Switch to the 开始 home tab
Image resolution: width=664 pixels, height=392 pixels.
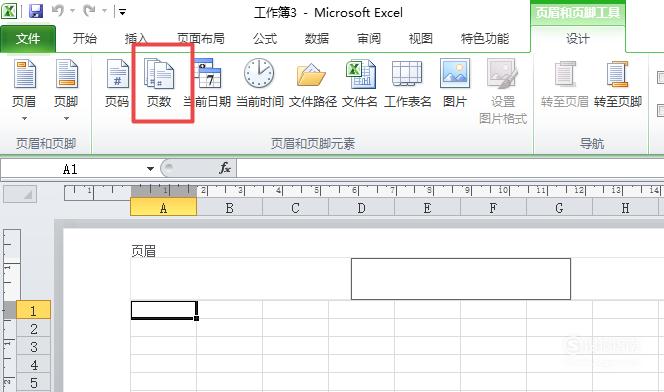coord(85,39)
